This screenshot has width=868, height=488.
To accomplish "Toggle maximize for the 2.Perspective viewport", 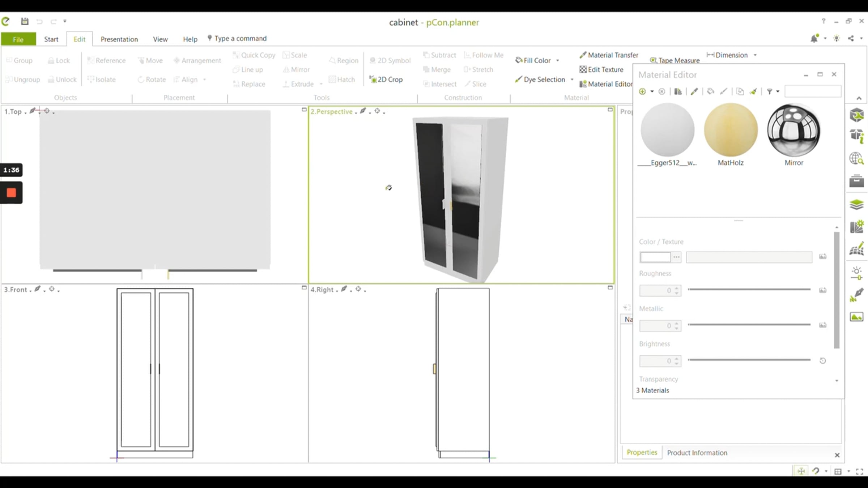I will tap(610, 110).
